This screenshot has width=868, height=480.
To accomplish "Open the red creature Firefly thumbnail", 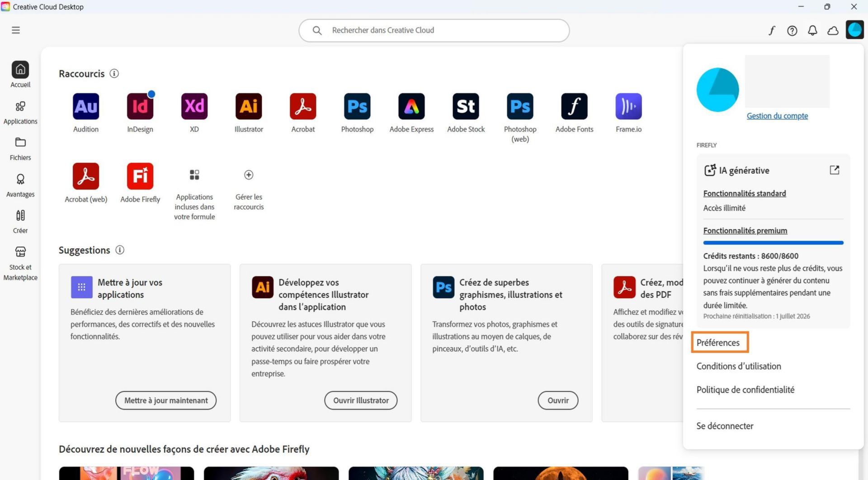I will [271, 473].
